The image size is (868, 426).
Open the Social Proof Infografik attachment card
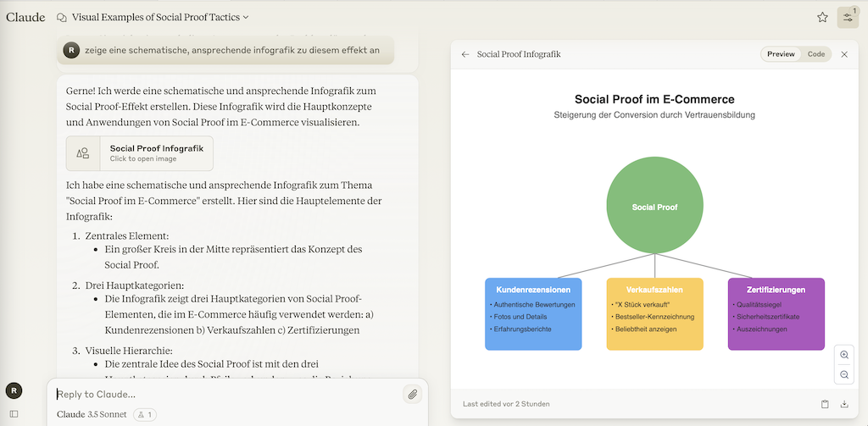tap(140, 153)
